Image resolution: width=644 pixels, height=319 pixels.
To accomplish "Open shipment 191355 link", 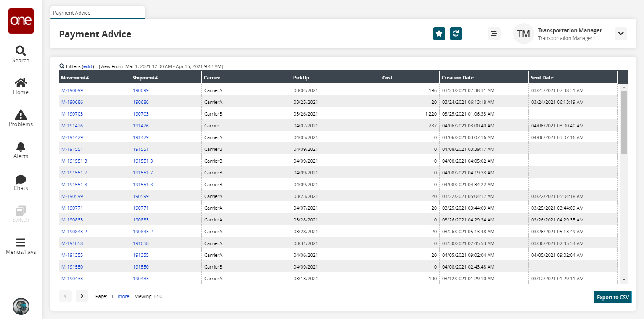I will [x=141, y=255].
